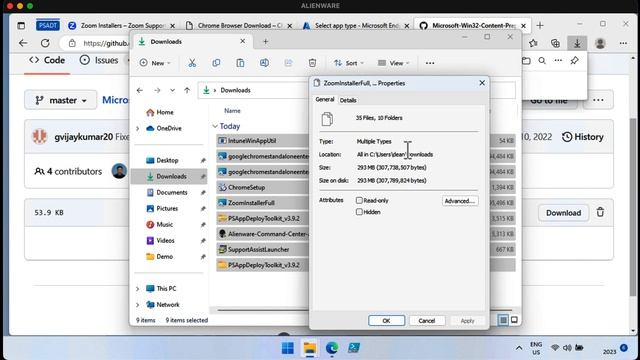640x360 pixels.
Task: Select the General tab in Properties
Action: pyautogui.click(x=325, y=99)
